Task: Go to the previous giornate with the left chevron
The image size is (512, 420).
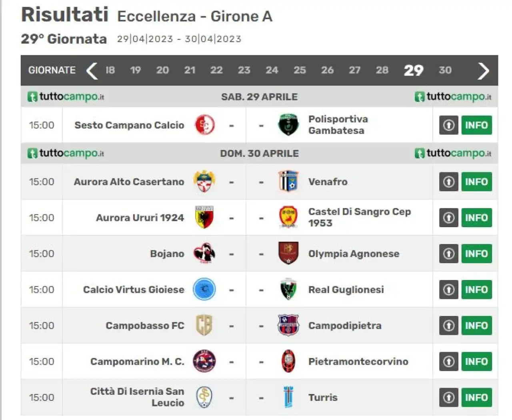Action: click(x=92, y=71)
